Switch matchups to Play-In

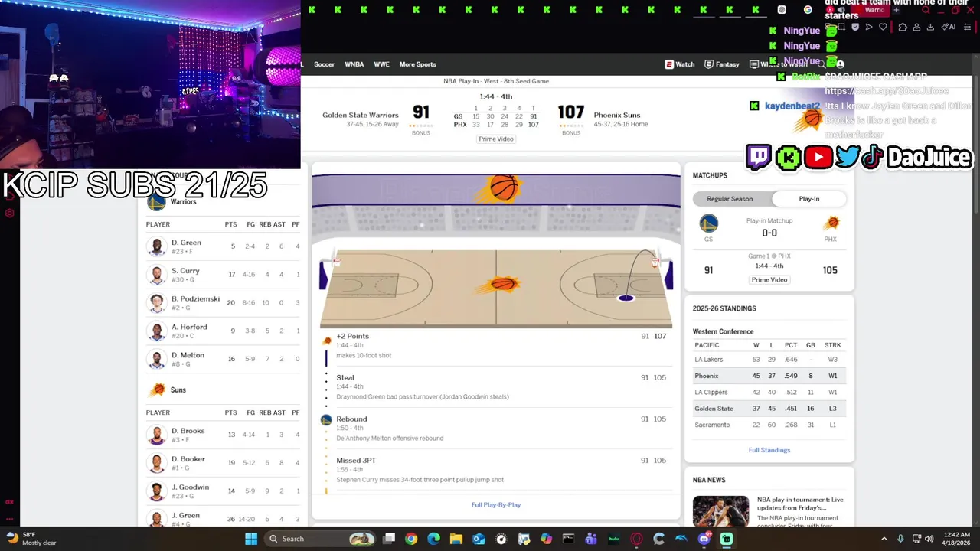pos(808,198)
